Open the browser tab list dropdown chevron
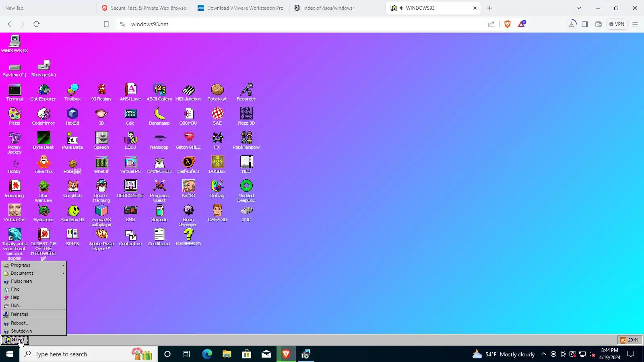 579,8
